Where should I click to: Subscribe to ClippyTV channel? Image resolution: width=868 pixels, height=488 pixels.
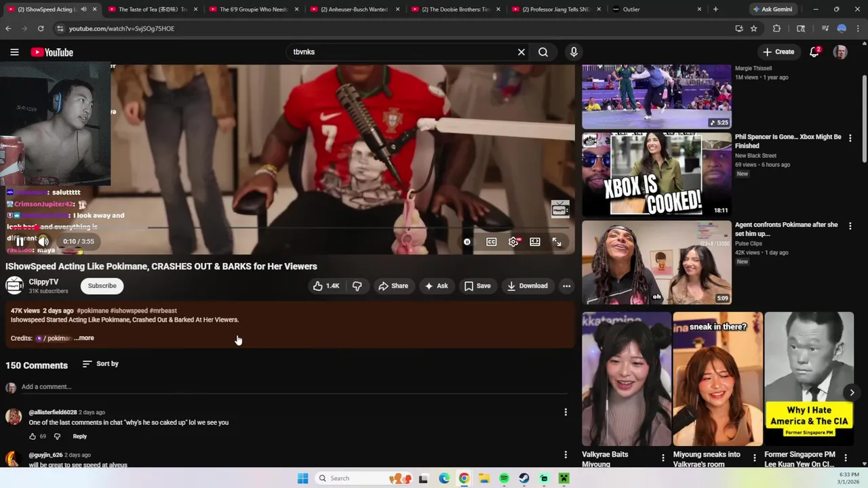click(102, 286)
